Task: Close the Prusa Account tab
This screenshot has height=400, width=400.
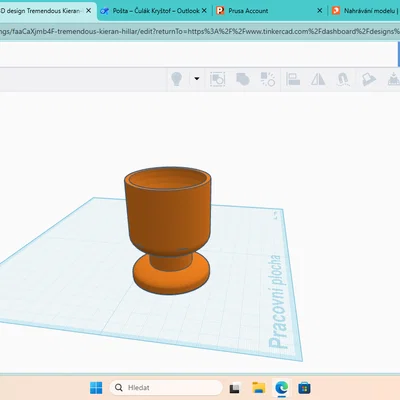Action: (x=320, y=11)
